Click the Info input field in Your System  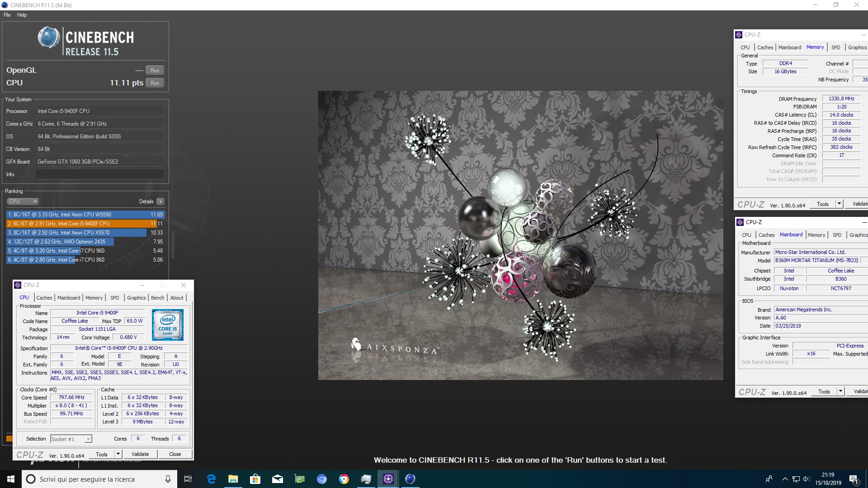click(100, 174)
